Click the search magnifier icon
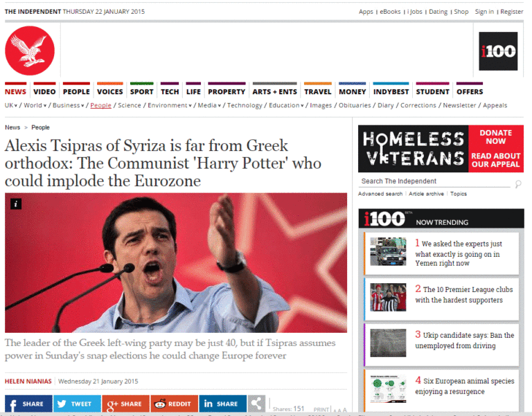The width and height of the screenshot is (532, 416). [x=517, y=183]
